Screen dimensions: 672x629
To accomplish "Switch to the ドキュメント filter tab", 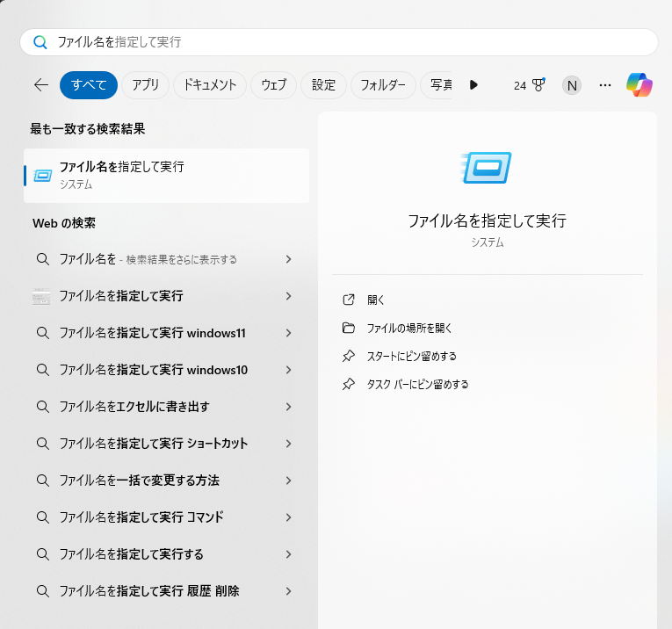I will (x=209, y=85).
